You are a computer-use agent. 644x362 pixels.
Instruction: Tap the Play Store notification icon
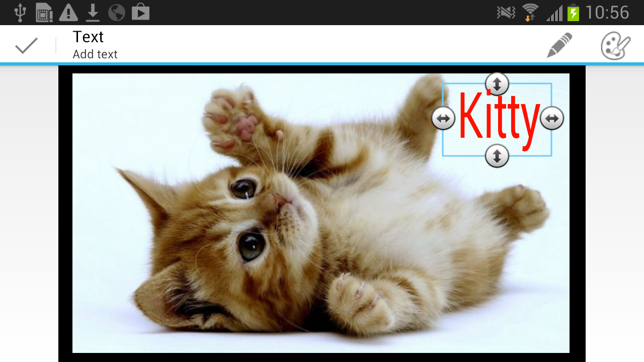pyautogui.click(x=141, y=13)
